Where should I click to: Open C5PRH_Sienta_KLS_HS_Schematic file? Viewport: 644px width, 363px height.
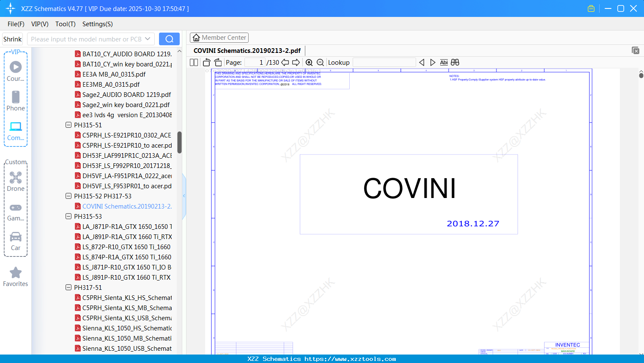(127, 297)
